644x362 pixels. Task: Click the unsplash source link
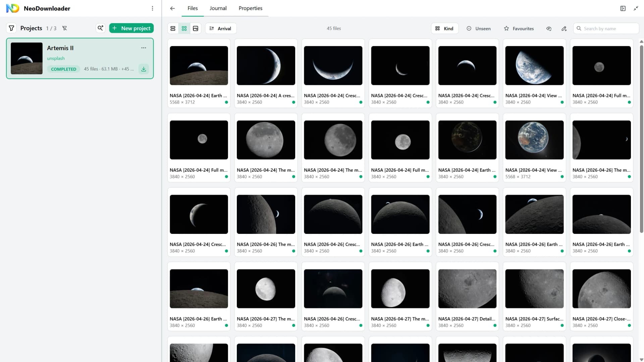(56, 58)
